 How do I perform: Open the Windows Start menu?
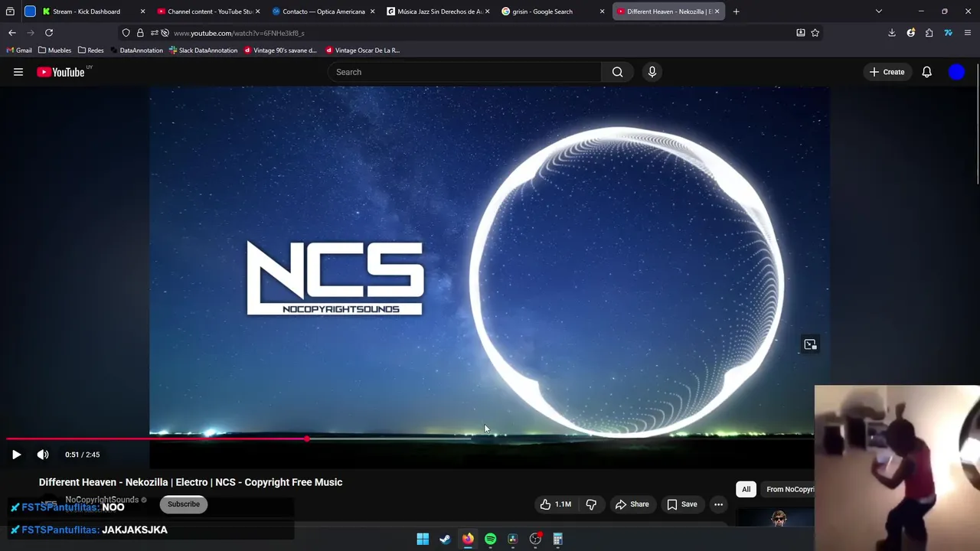pyautogui.click(x=423, y=540)
